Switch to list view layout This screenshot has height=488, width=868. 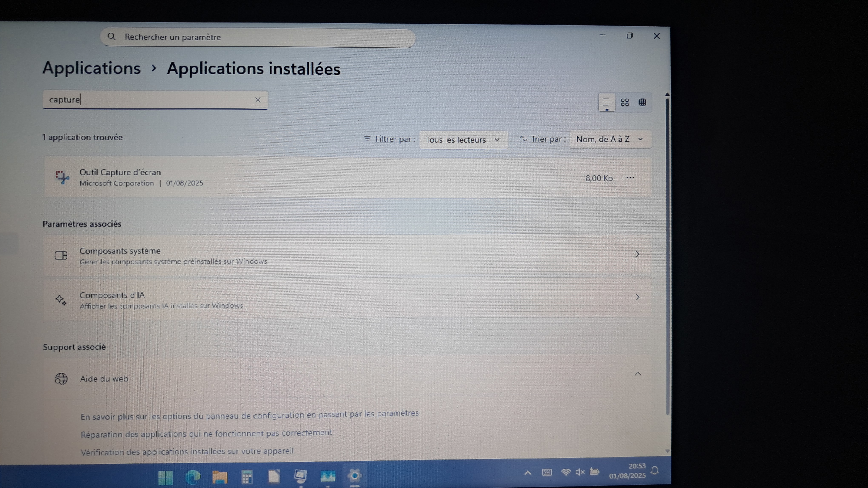pyautogui.click(x=607, y=102)
